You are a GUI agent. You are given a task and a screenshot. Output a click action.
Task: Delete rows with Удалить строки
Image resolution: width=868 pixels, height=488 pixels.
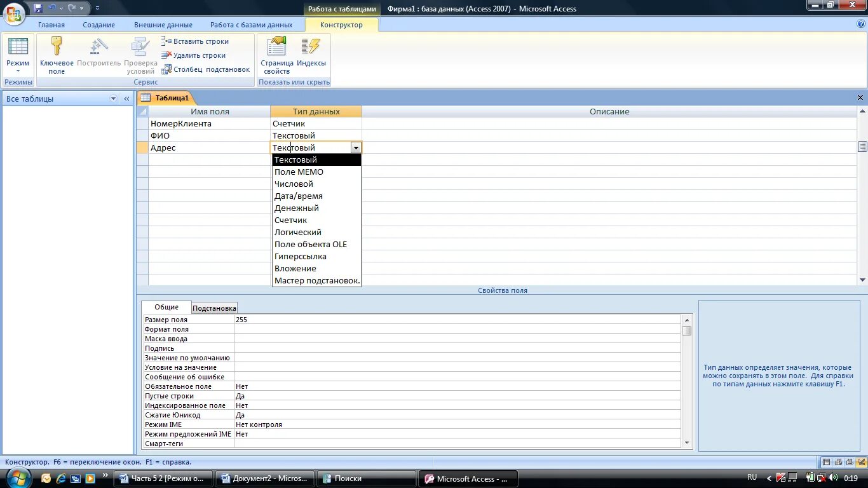coord(194,55)
